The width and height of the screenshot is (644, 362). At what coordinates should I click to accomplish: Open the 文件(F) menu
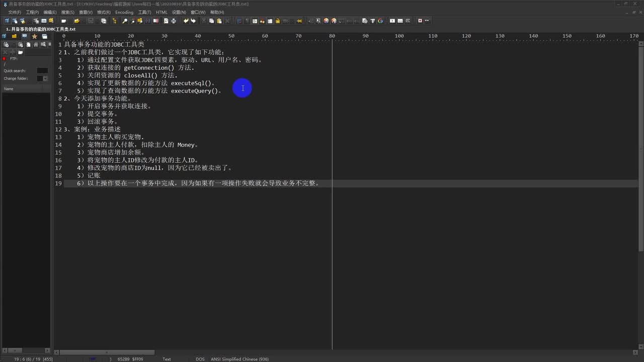[x=15, y=12]
